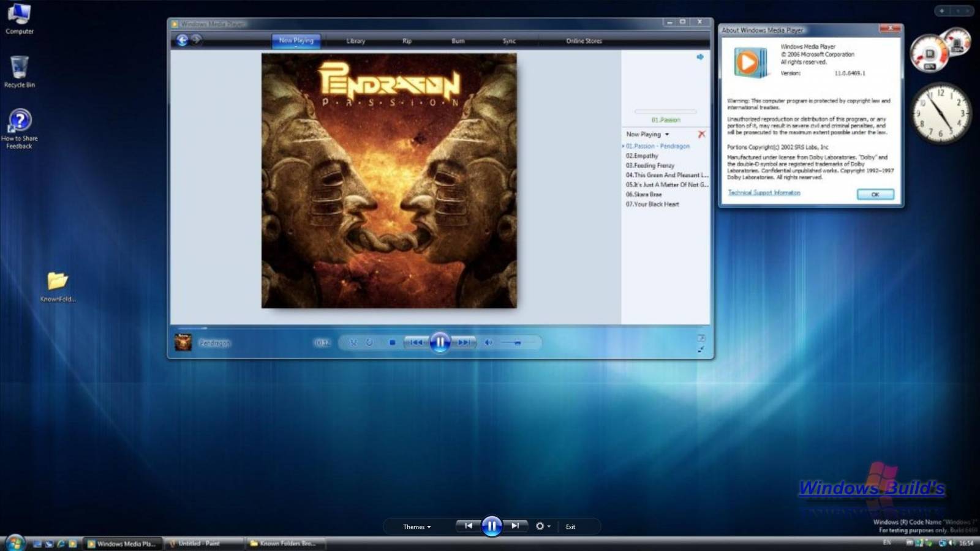Image resolution: width=980 pixels, height=551 pixels.
Task: Open the Rip tab
Action: tap(407, 41)
